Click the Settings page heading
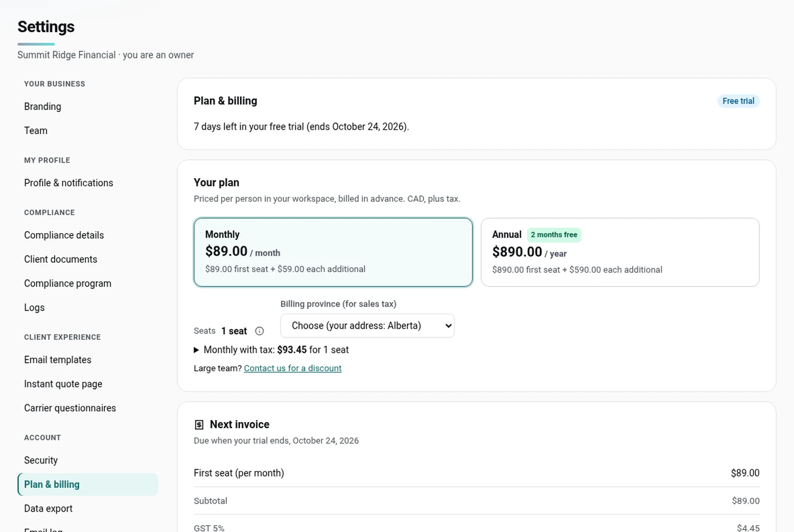 [46, 27]
